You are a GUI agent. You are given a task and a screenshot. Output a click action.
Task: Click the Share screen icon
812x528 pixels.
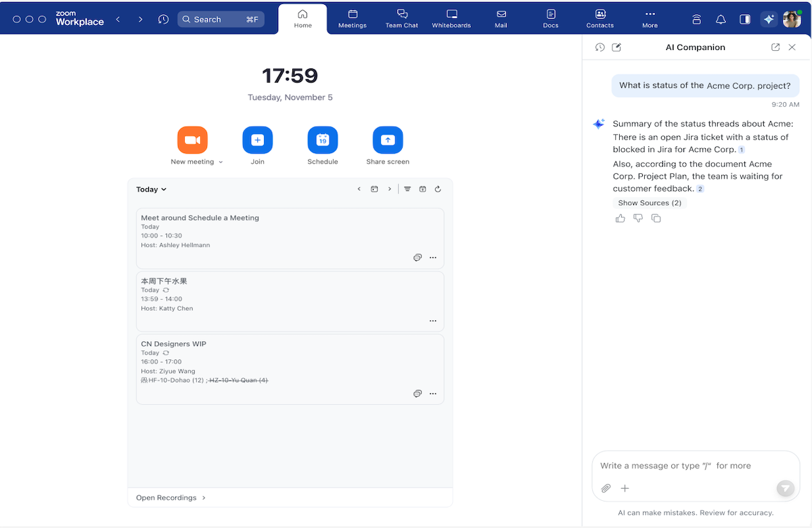(388, 140)
